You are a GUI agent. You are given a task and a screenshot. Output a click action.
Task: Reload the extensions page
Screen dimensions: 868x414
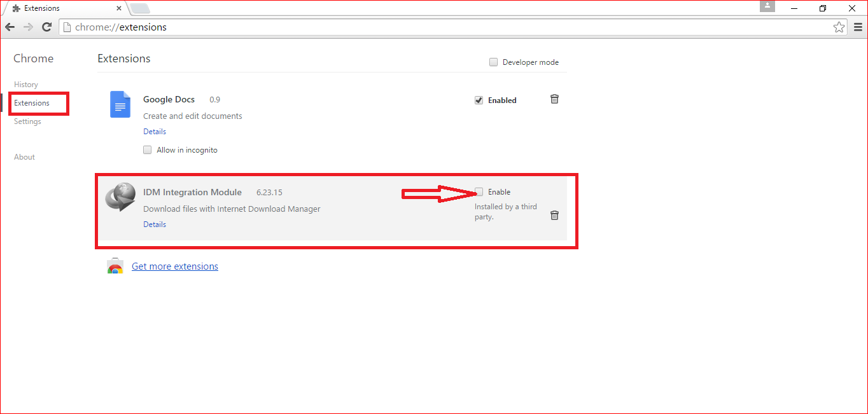click(46, 27)
